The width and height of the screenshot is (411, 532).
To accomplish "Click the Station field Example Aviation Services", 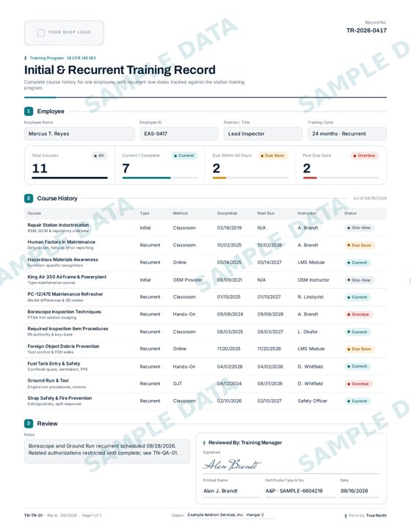I will (x=230, y=515).
